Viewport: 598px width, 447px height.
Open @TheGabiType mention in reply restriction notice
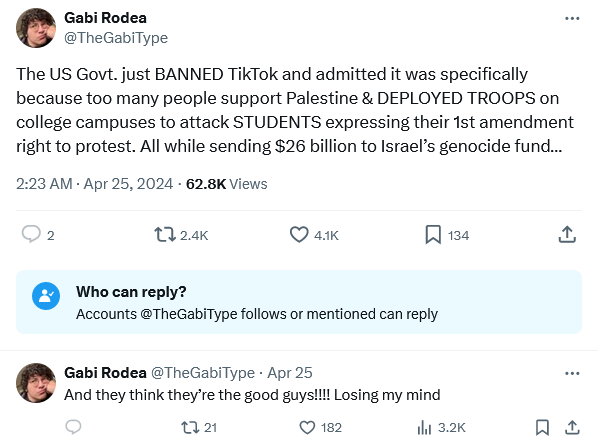(189, 314)
